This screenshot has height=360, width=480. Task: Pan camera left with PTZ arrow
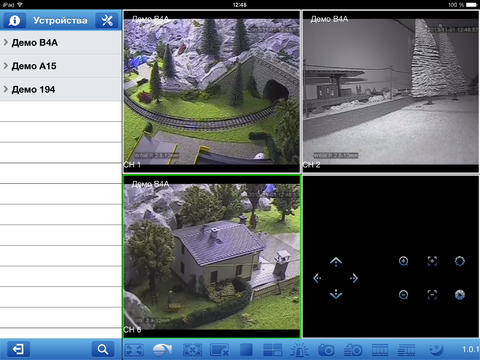point(317,278)
